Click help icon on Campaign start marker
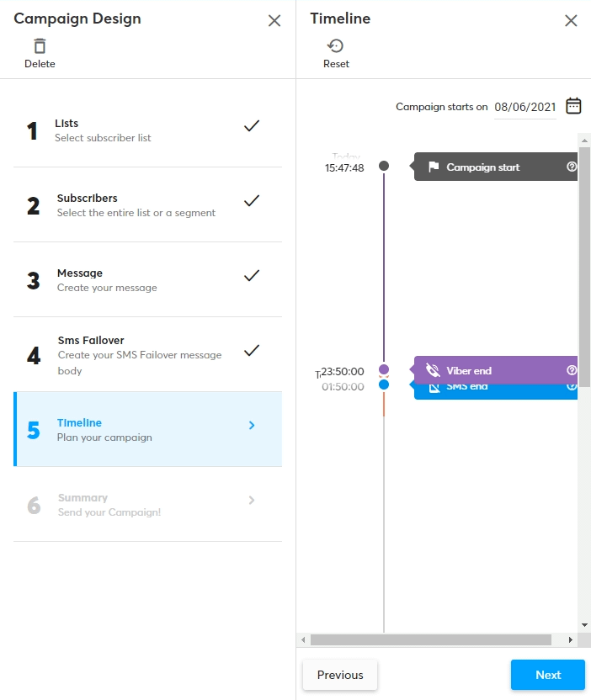 (x=572, y=167)
